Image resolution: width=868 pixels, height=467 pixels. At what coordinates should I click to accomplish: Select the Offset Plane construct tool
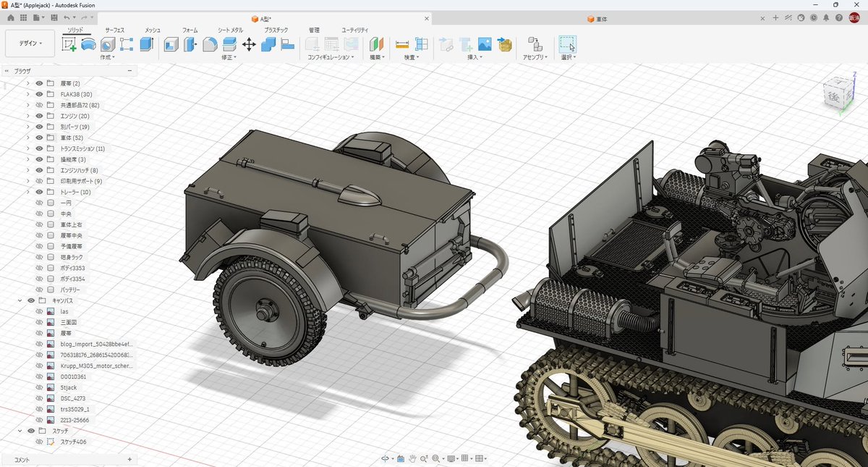[377, 44]
